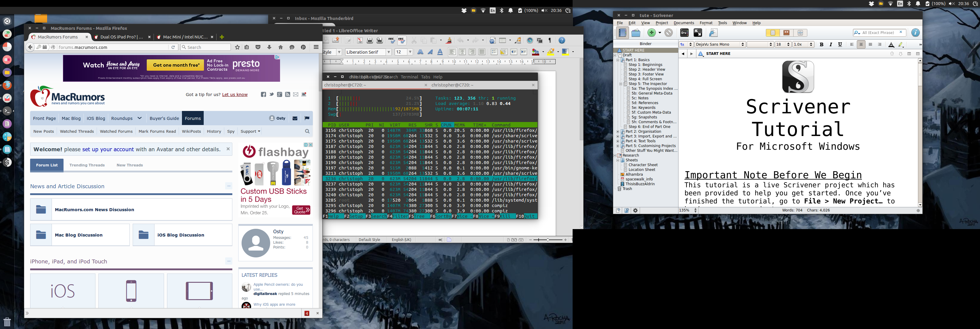Open the Scrivener Inspector info button
The width and height of the screenshot is (980, 329).
tap(915, 33)
